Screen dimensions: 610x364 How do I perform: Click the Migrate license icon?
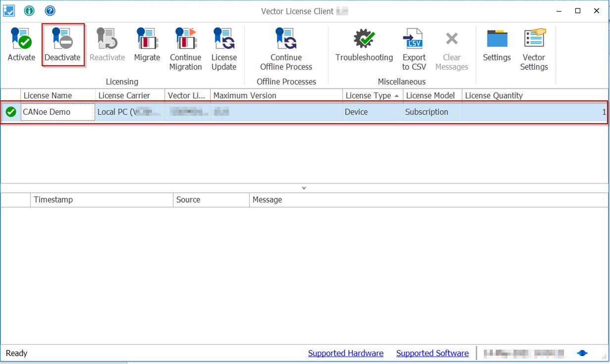(147, 40)
